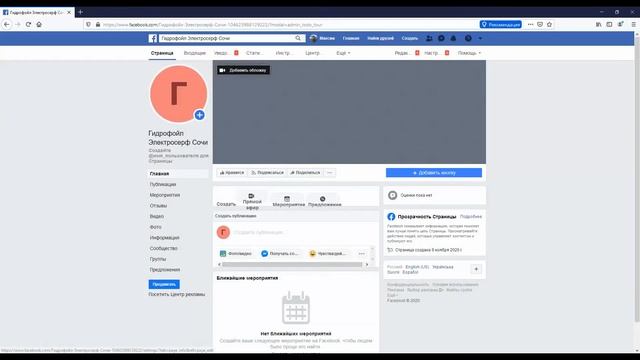Open more post options ellipsis
The image size is (640, 360).
(362, 253)
